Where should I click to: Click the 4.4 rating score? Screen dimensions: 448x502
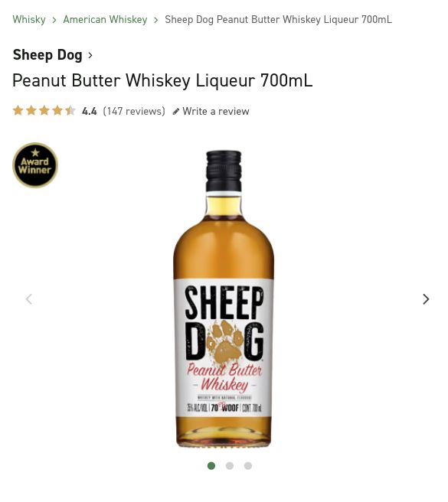pyautogui.click(x=90, y=111)
